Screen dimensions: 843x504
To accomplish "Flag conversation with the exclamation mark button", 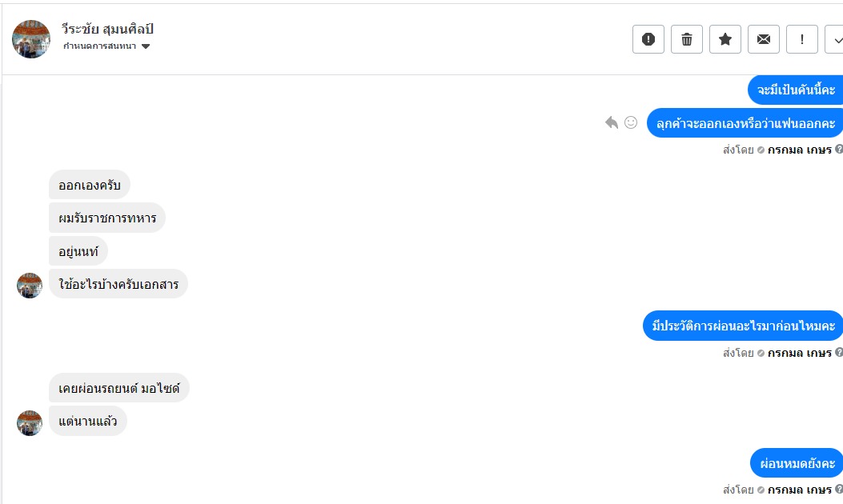I will (802, 39).
